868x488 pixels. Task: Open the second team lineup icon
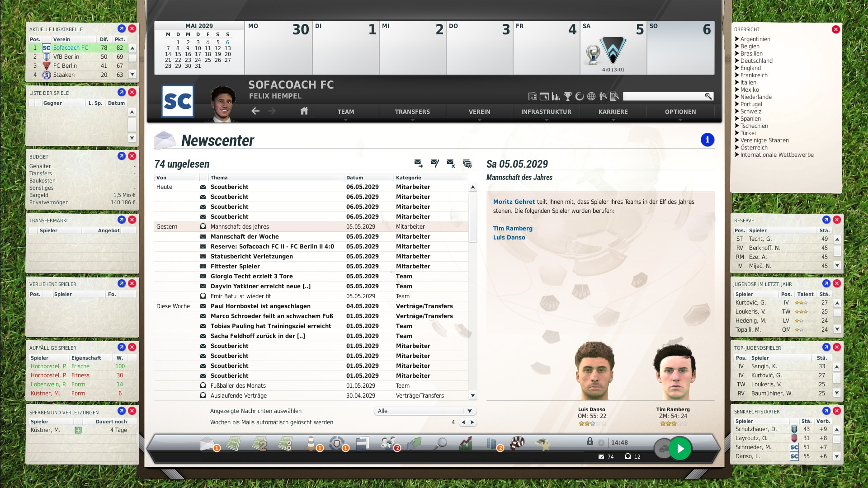[260, 443]
